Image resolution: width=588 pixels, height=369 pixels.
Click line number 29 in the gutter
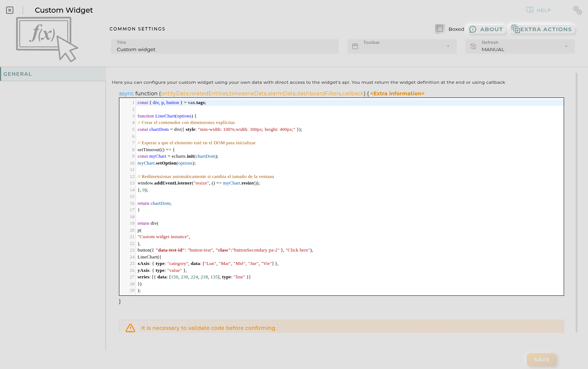132,290
